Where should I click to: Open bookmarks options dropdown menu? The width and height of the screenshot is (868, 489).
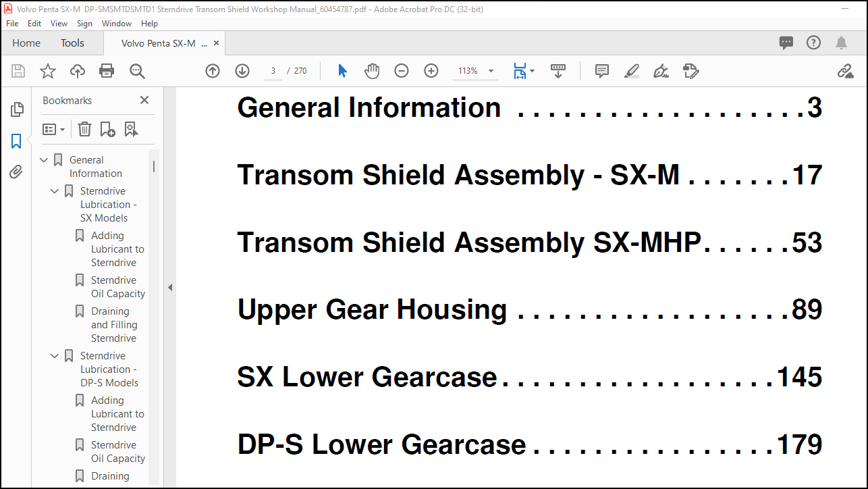coord(54,129)
